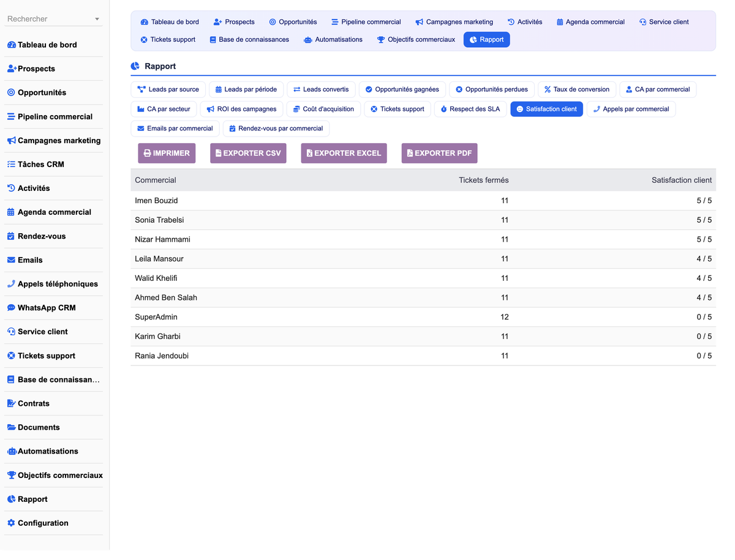This screenshot has height=560, width=735.
Task: Open Objectifs commerciaux top tab
Action: 416,40
